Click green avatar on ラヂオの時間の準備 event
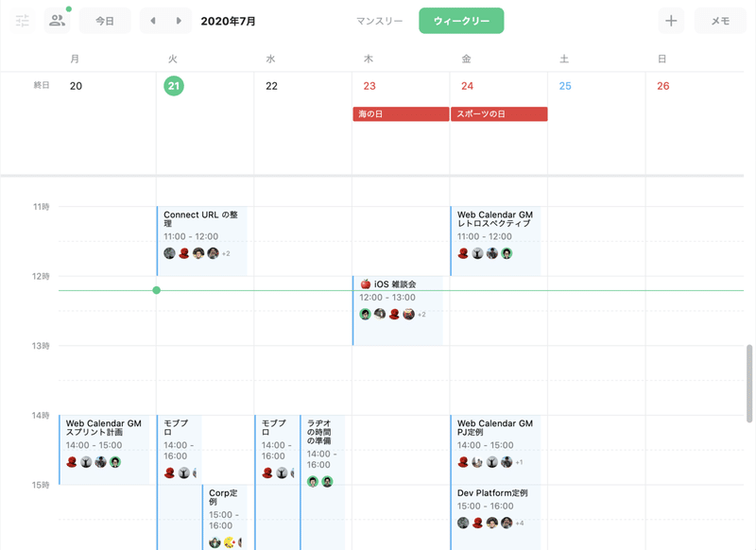Viewport: 756px width, 550px height. click(x=312, y=482)
